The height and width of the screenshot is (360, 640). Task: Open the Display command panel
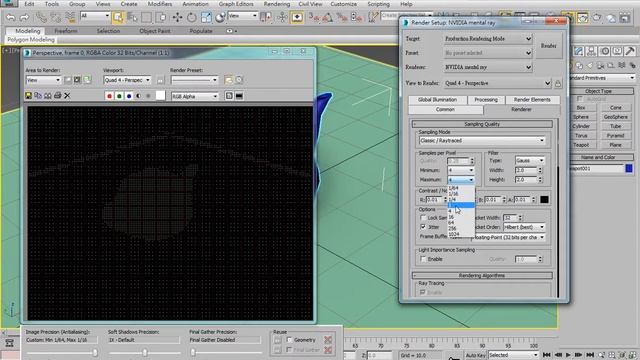[618, 51]
